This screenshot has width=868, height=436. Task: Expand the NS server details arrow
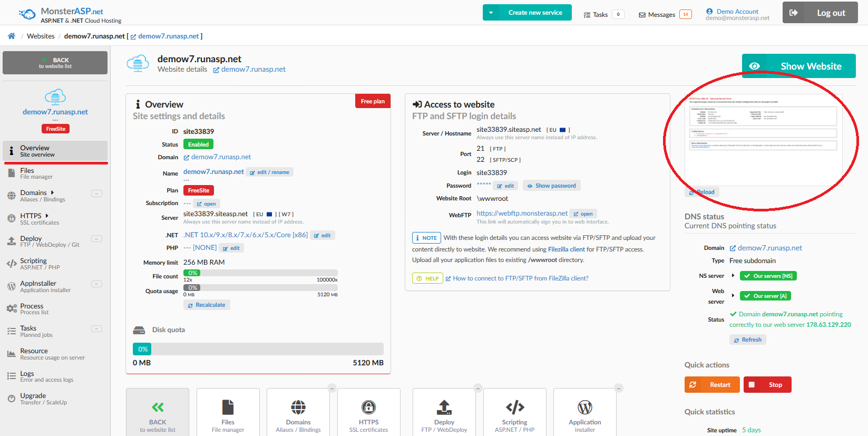[733, 276]
